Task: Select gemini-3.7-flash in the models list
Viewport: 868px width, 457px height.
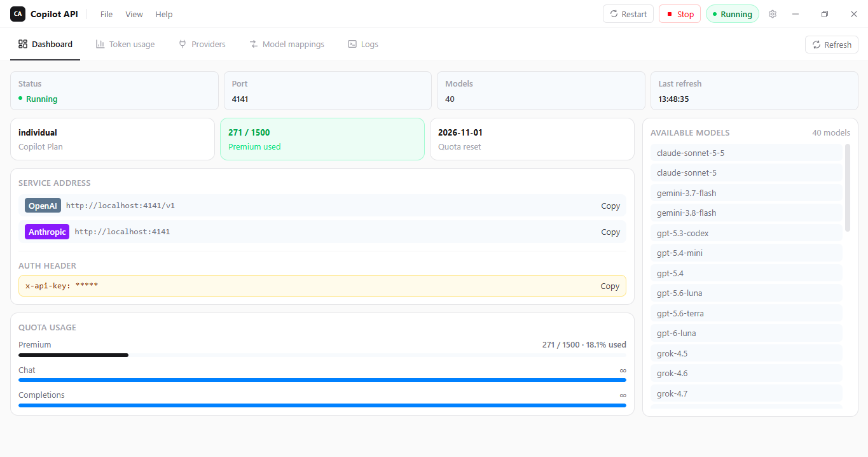Action: 747,193
